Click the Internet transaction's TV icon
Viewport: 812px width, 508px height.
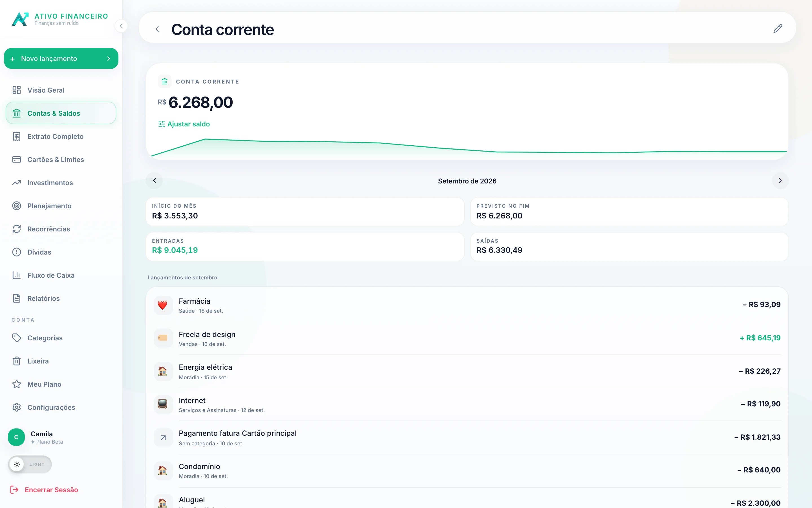point(163,404)
